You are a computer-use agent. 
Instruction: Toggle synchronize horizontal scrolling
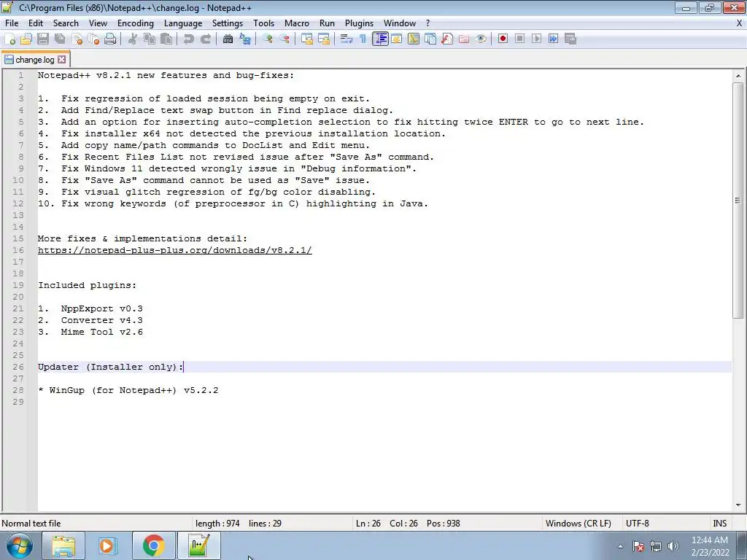[x=324, y=39]
